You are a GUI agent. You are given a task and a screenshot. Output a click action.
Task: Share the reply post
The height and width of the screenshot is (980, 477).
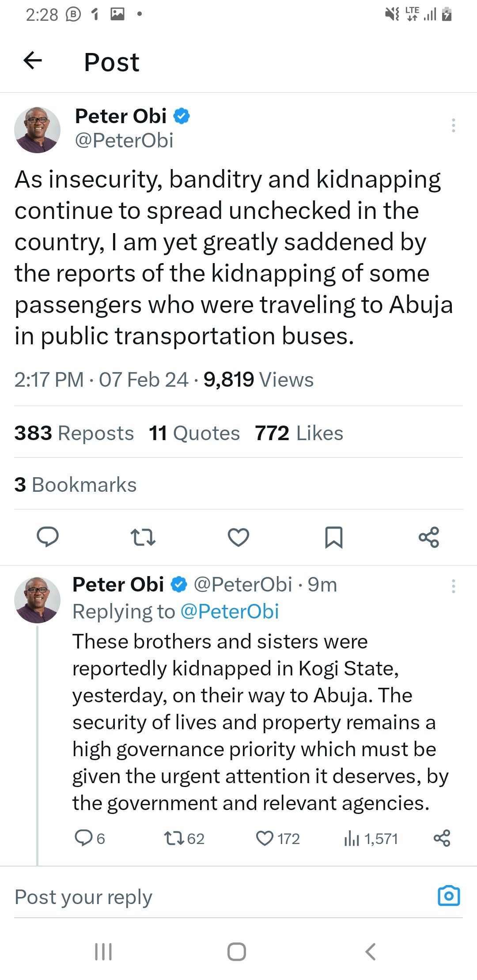tap(442, 838)
